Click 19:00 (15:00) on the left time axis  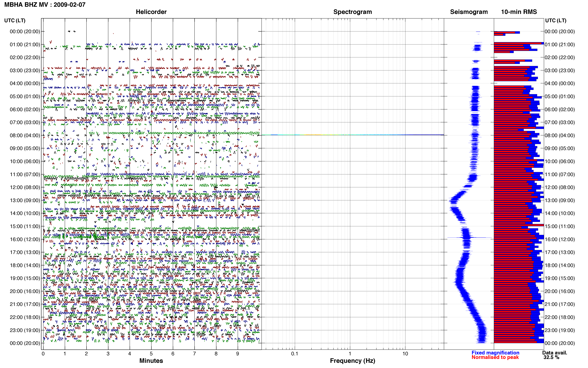point(25,278)
